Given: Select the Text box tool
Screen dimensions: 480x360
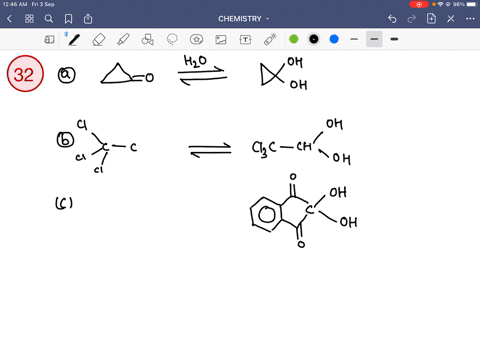Looking at the screenshot, I should (x=245, y=40).
